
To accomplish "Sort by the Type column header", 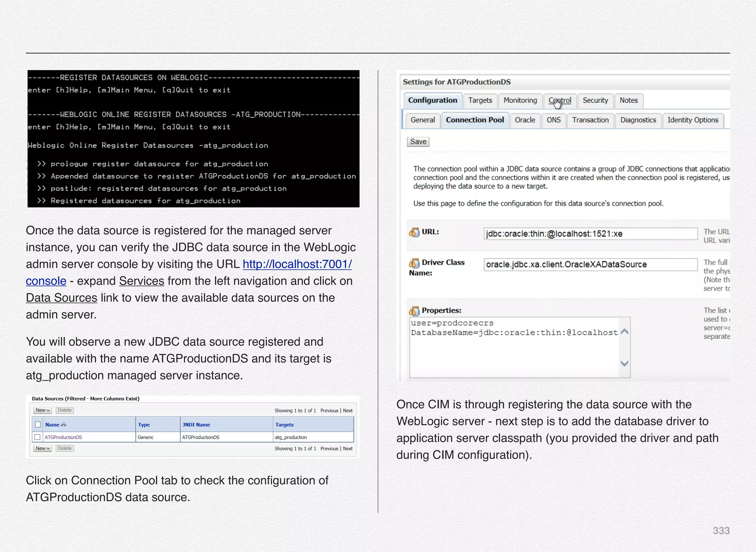I will [x=144, y=425].
